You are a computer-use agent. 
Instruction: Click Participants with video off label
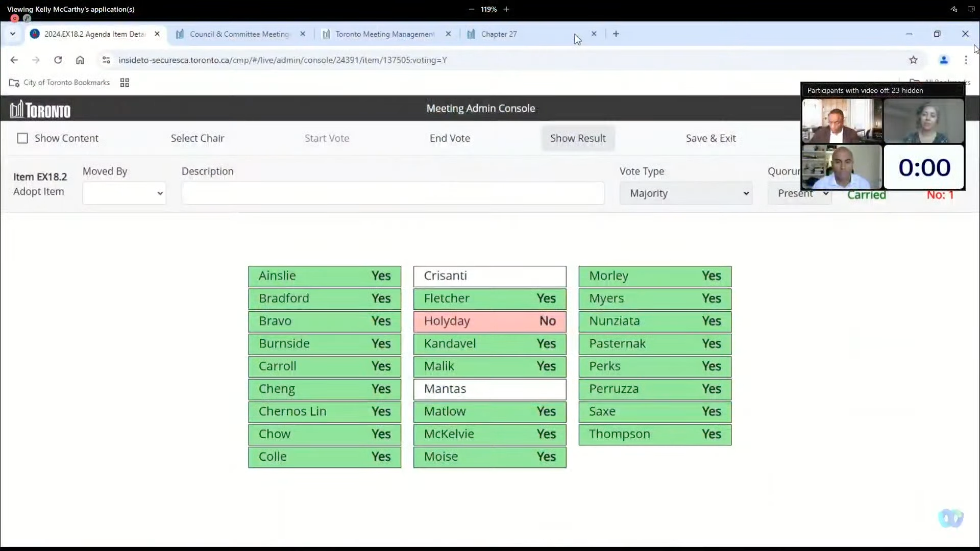(865, 90)
